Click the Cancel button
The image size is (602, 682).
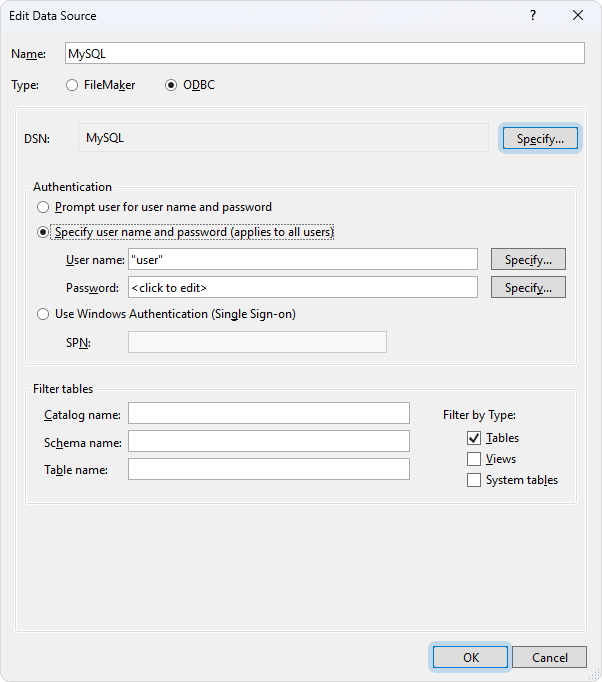click(550, 657)
